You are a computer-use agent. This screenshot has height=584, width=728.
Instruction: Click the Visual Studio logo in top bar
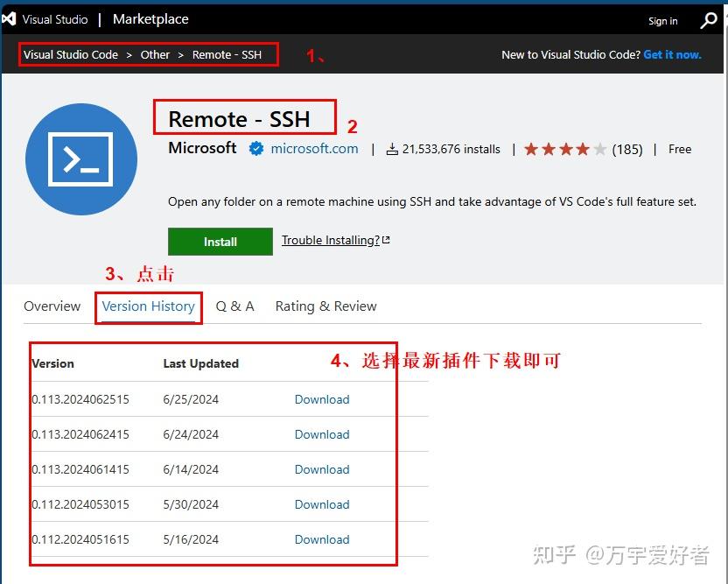pyautogui.click(x=11, y=18)
